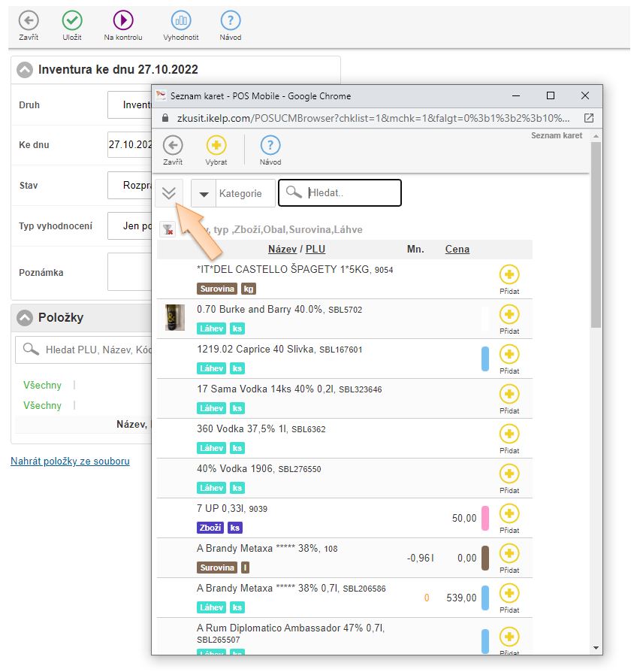Open the Kategorie dropdown
This screenshot has width=640, height=672.
(204, 194)
